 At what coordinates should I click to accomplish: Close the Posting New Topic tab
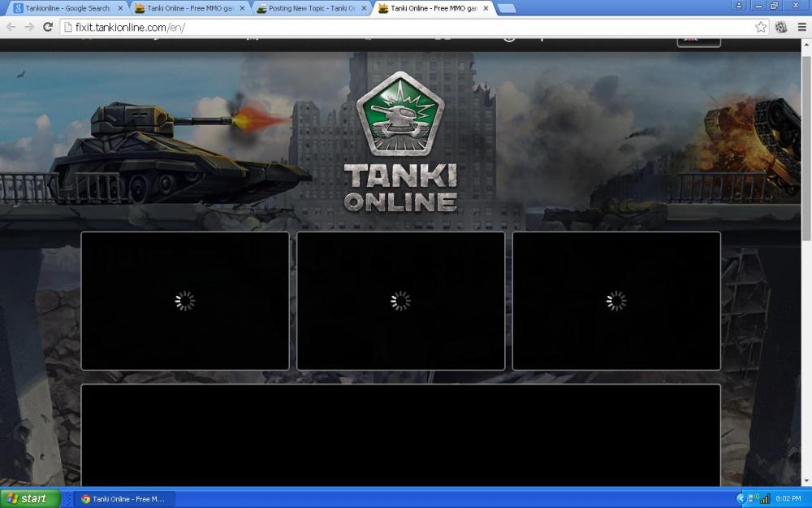click(x=364, y=8)
